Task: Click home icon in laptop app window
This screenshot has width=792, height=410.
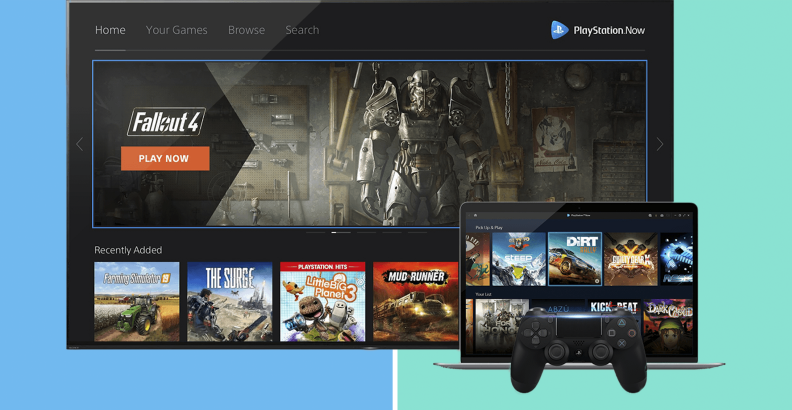Action: click(475, 215)
